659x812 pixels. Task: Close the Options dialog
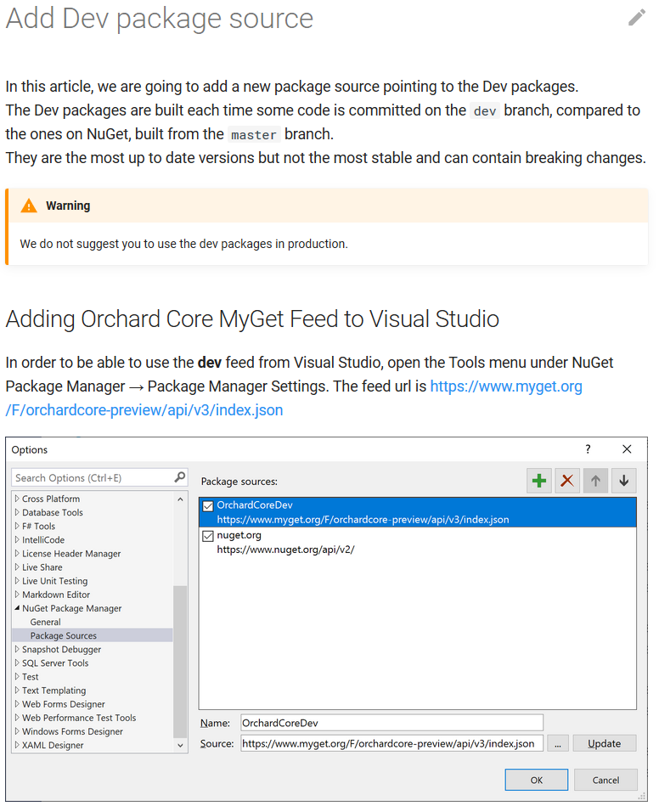tap(627, 449)
